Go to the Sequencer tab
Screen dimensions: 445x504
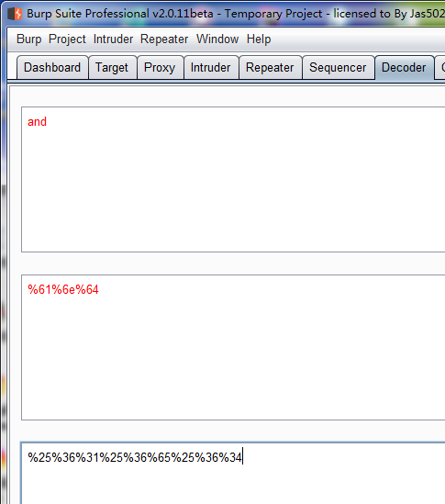[x=339, y=68]
